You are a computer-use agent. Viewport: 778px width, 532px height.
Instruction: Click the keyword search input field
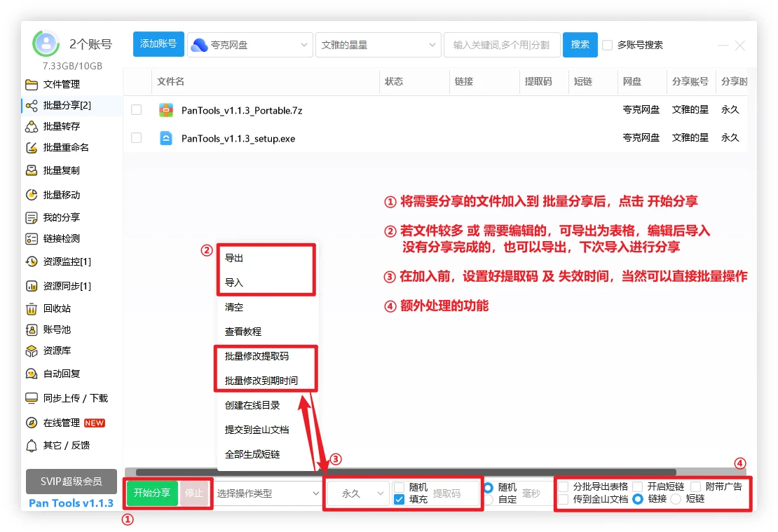500,45
